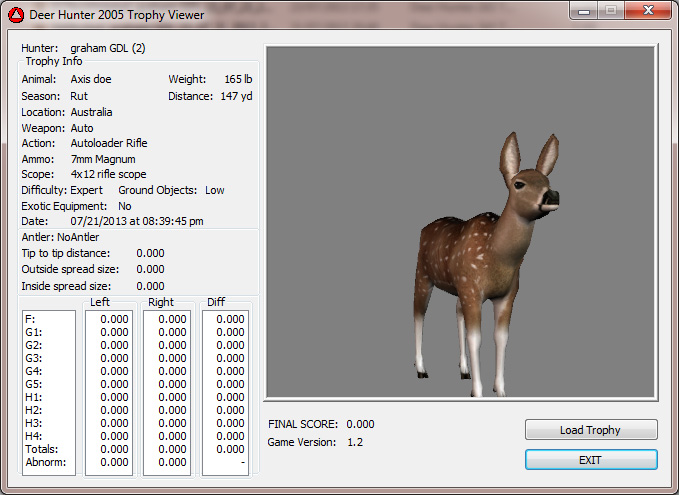
Task: Click the EXIT button
Action: 591,459
